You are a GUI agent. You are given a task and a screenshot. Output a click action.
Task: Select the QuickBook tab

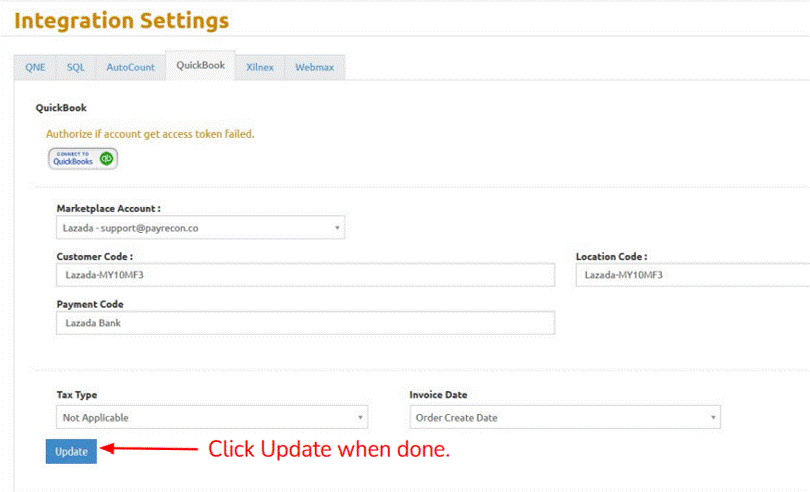[200, 66]
